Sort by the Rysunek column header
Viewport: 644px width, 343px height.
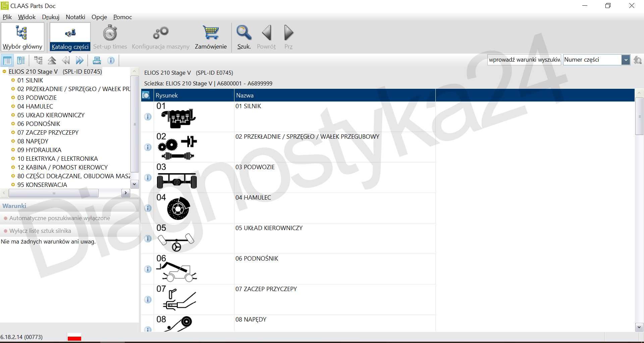[x=194, y=95]
